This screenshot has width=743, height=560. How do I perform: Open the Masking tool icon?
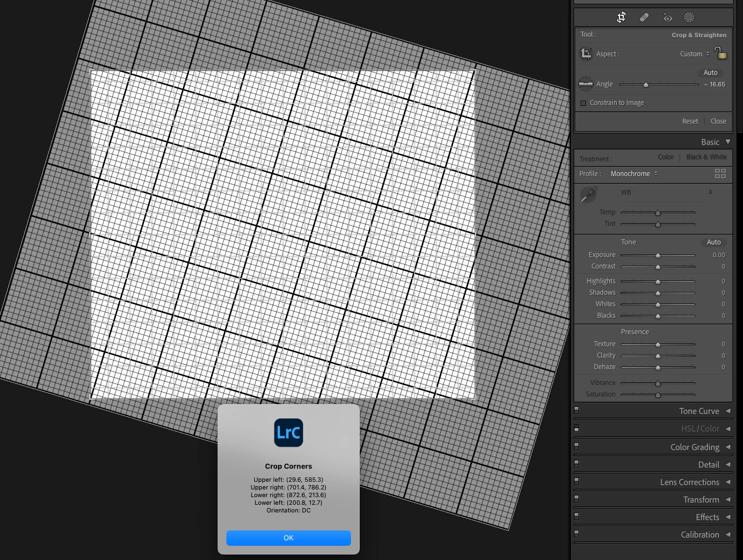(x=689, y=17)
